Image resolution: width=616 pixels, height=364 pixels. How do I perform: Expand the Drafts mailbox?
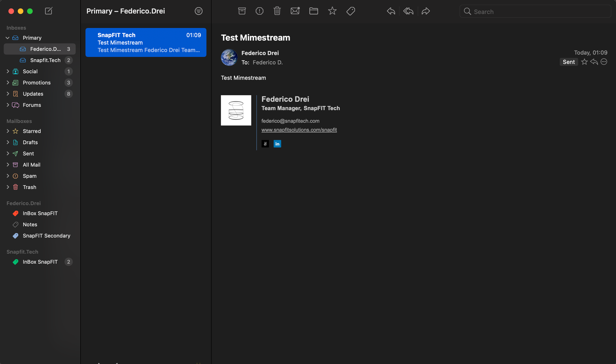point(8,142)
